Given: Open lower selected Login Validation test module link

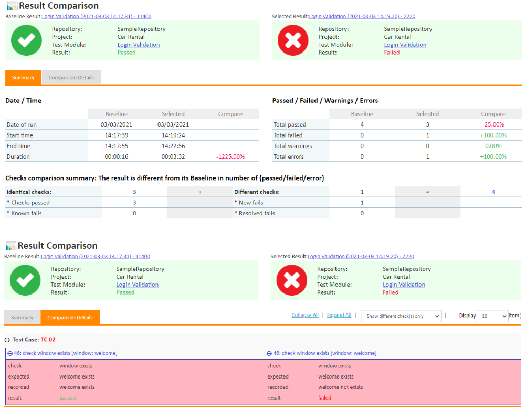Looking at the screenshot, I should [404, 285].
